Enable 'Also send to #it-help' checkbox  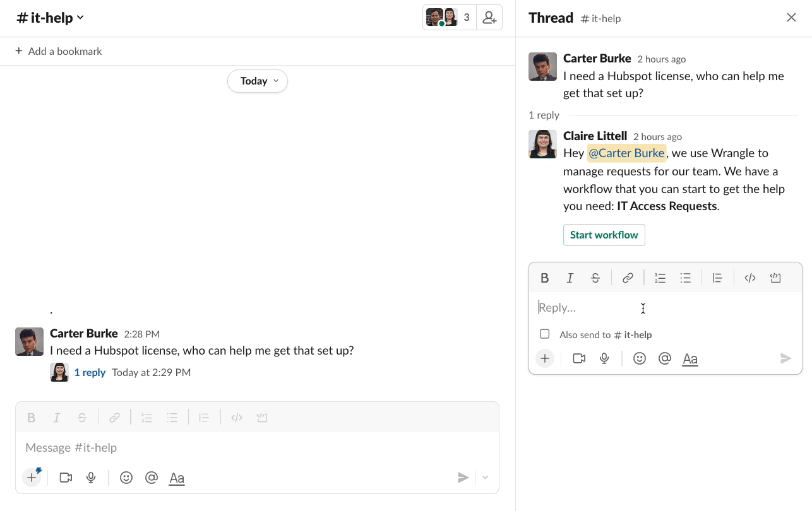tap(545, 334)
